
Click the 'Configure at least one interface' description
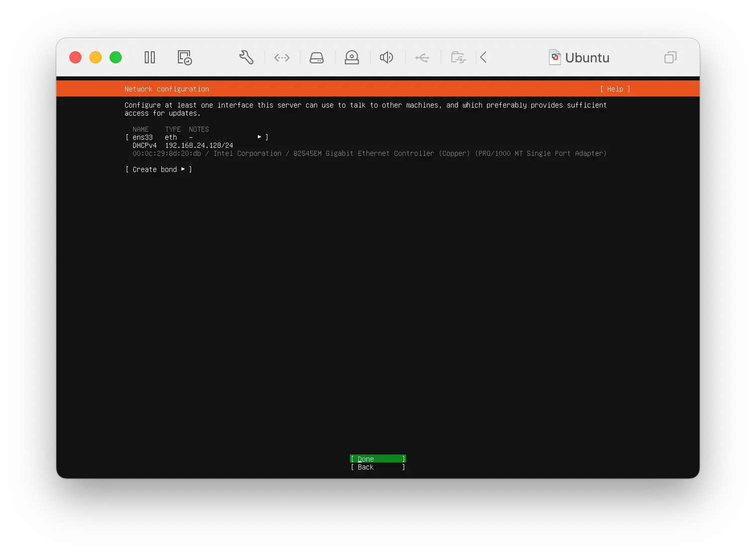coord(366,109)
